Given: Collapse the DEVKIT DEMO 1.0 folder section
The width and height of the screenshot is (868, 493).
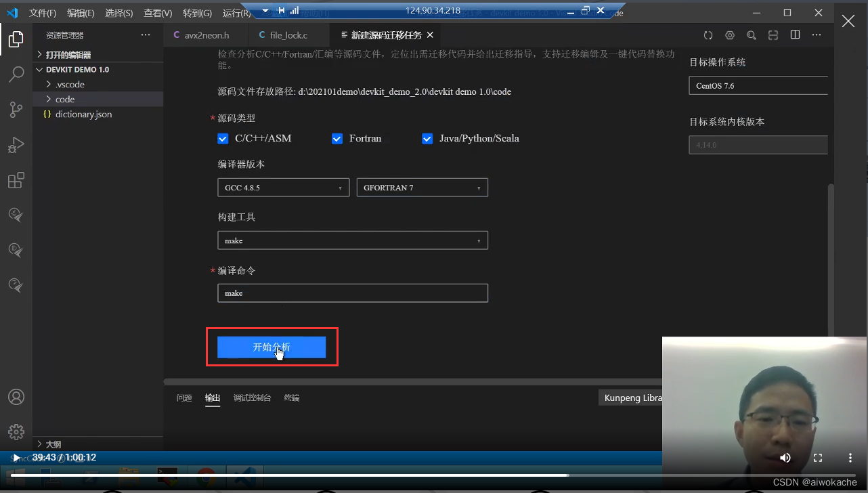Looking at the screenshot, I should click(98, 70).
